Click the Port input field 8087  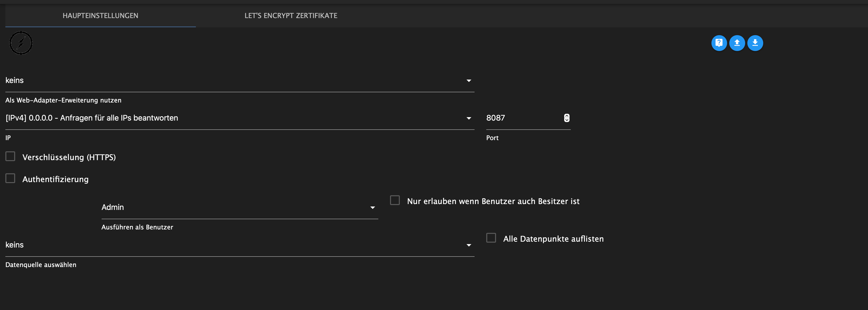519,118
